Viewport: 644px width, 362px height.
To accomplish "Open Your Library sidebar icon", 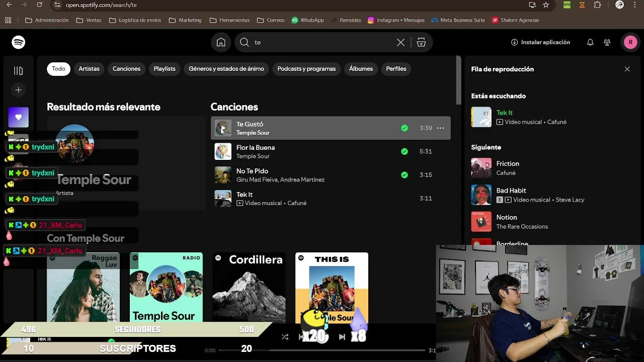I will (19, 71).
